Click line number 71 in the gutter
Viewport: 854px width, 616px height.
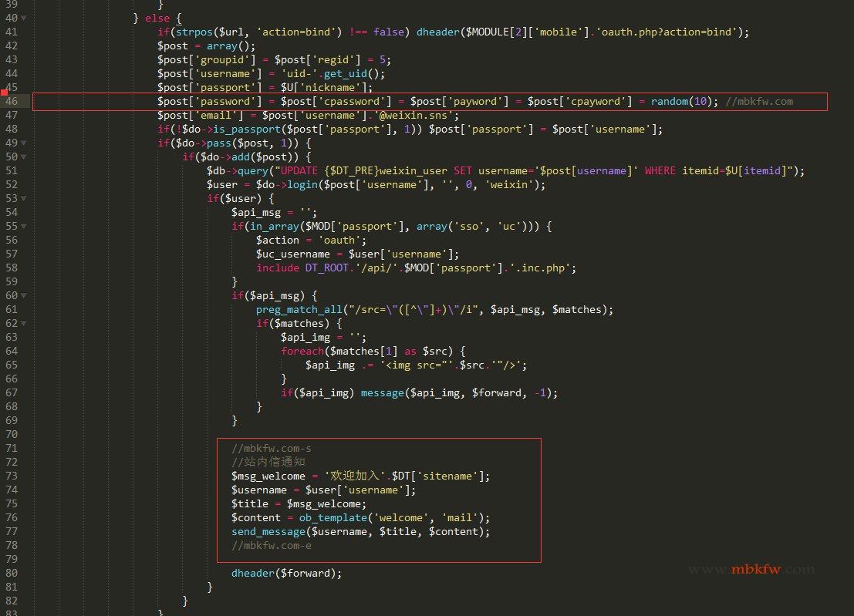click(x=11, y=448)
